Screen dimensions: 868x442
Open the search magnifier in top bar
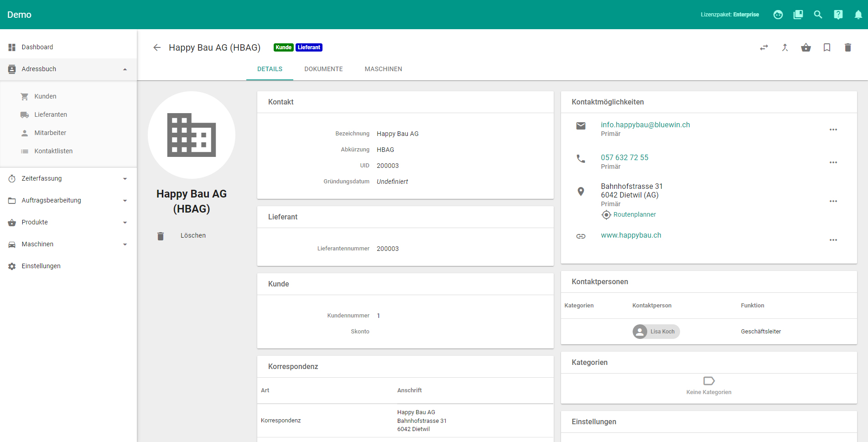pyautogui.click(x=818, y=15)
